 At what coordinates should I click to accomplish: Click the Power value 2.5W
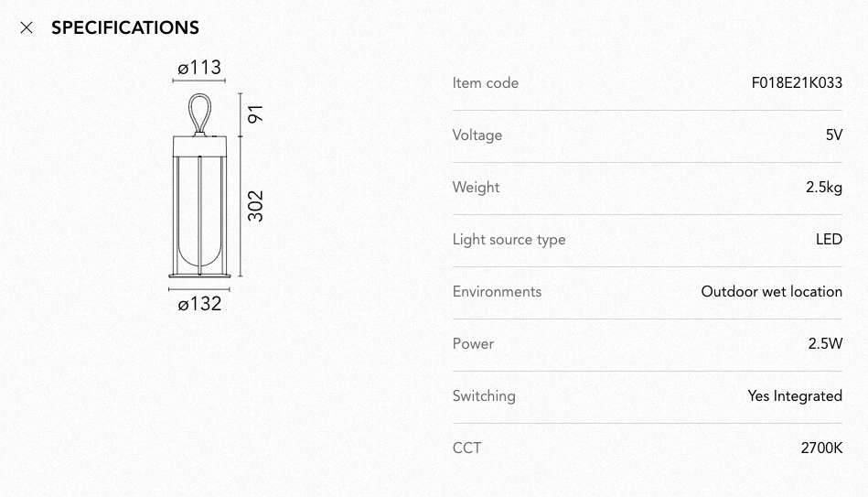(825, 343)
